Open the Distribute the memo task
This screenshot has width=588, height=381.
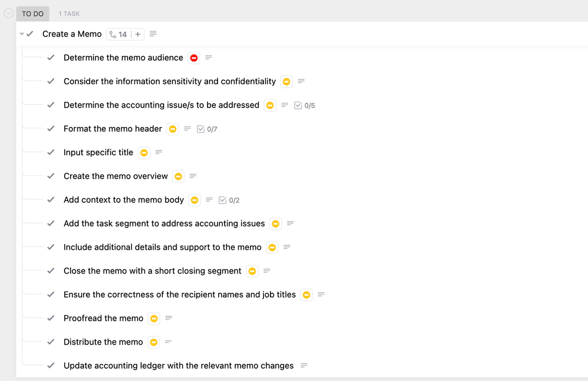coord(103,342)
